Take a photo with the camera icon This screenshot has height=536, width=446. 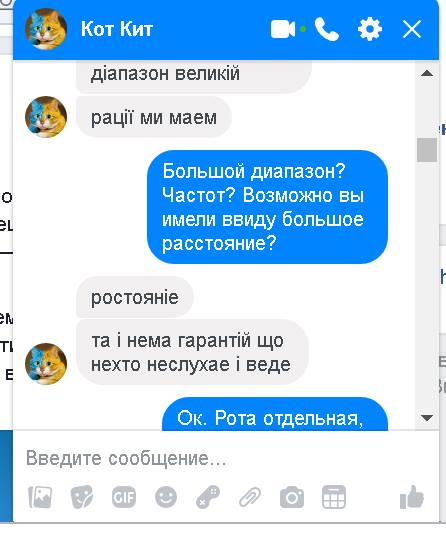coord(292,497)
